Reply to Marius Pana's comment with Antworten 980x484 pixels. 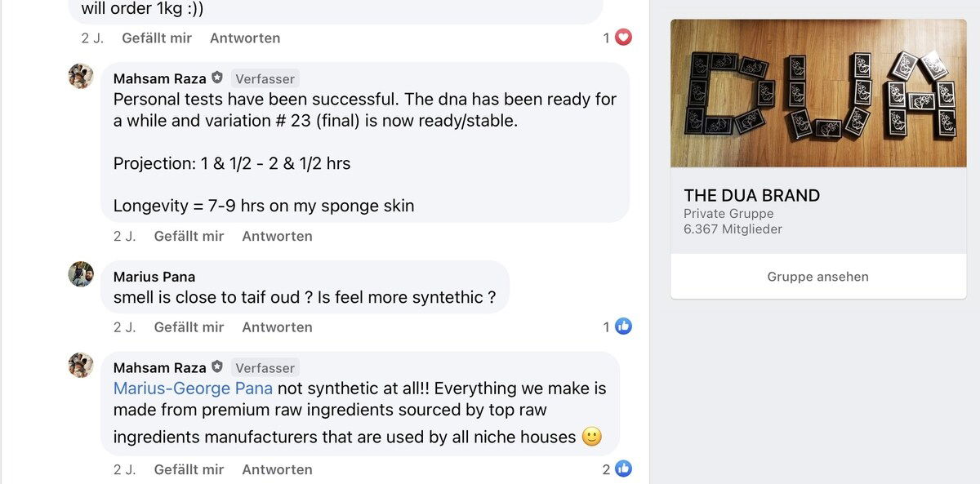pos(277,326)
